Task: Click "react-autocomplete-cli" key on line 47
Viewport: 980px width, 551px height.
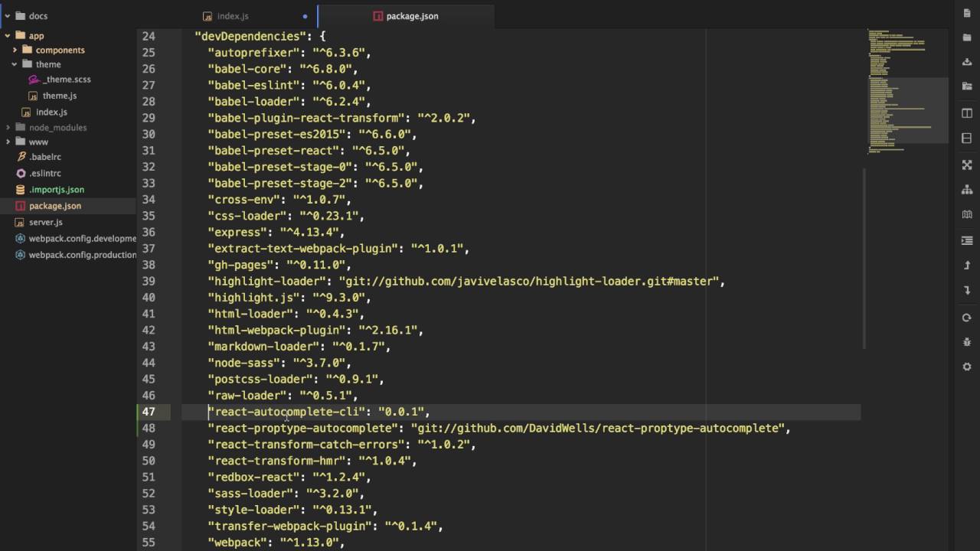Action: 287,412
